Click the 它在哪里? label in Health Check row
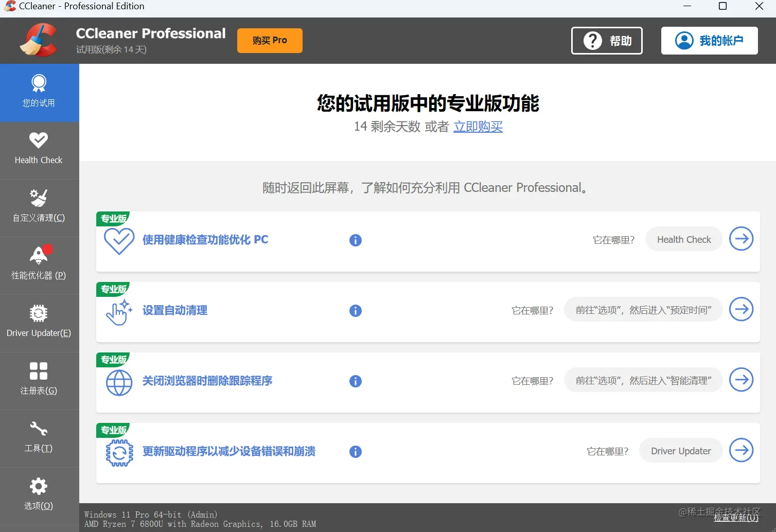This screenshot has width=776, height=532. coord(613,240)
